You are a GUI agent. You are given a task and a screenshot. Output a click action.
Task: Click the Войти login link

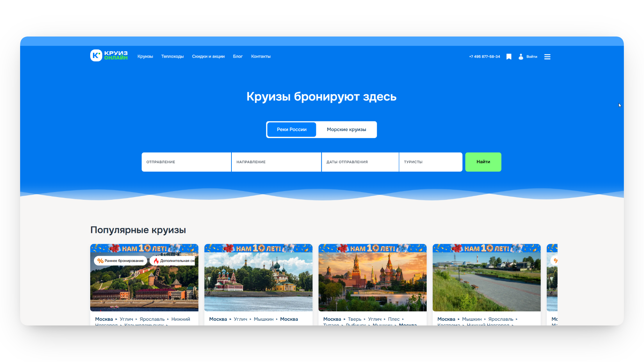click(532, 57)
